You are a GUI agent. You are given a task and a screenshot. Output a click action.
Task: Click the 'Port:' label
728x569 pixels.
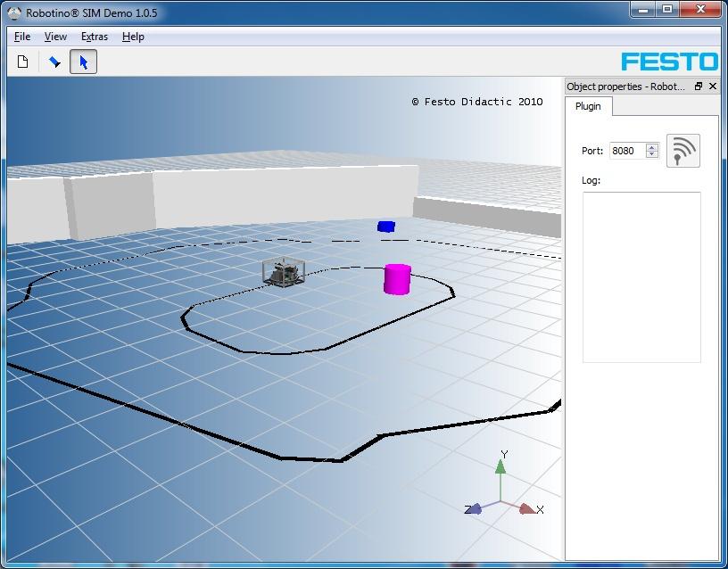(592, 151)
